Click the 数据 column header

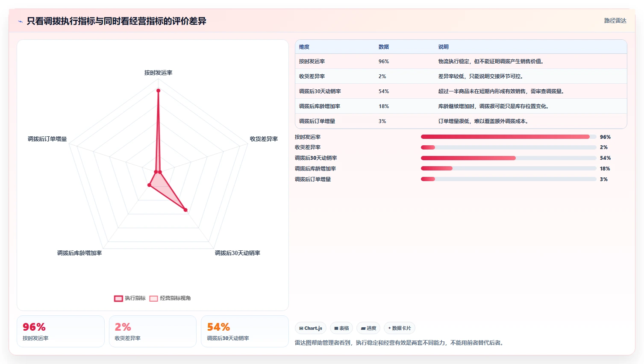tap(384, 47)
